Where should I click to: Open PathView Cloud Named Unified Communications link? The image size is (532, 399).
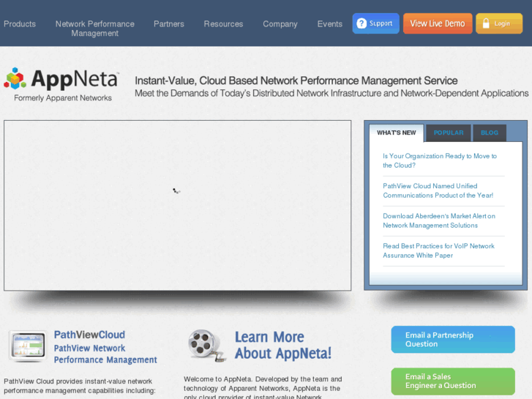point(438,190)
